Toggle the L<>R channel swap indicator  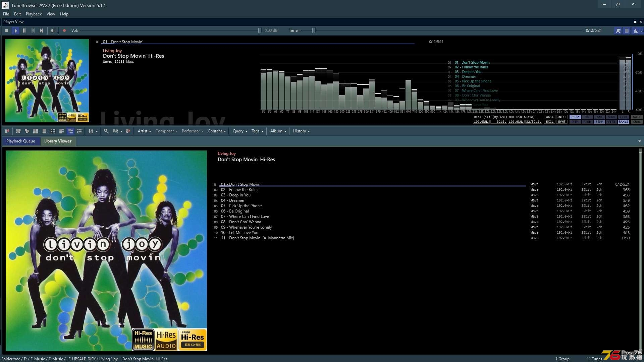pos(624,117)
